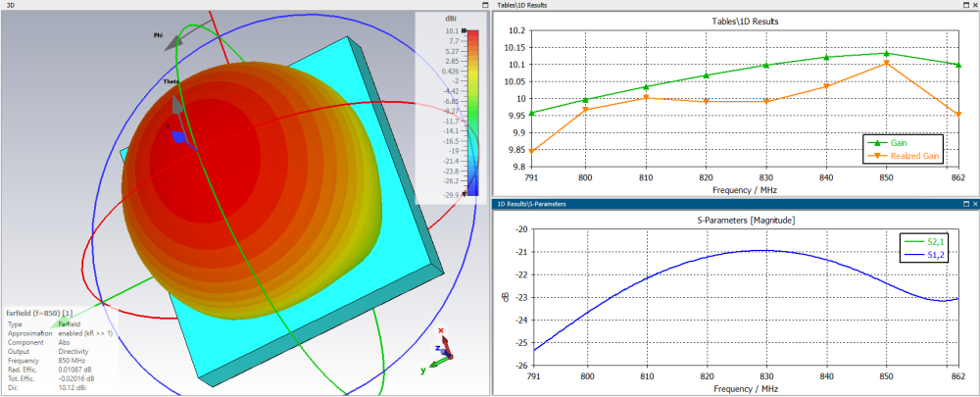Select the gray Theta direction arrow
The width and height of the screenshot is (980, 397).
coord(178,104)
